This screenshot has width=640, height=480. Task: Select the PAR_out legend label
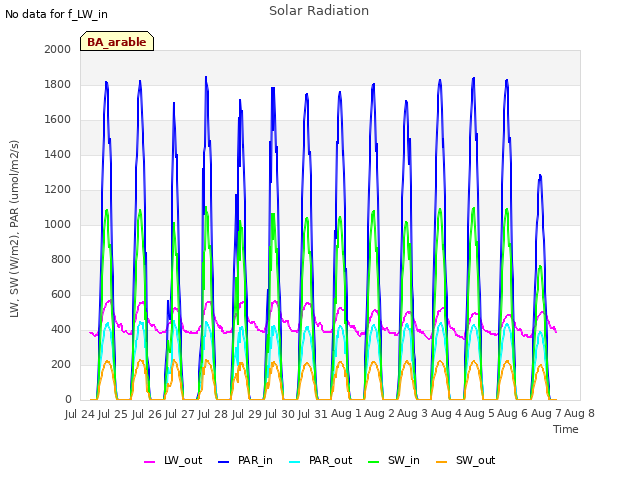point(330,460)
